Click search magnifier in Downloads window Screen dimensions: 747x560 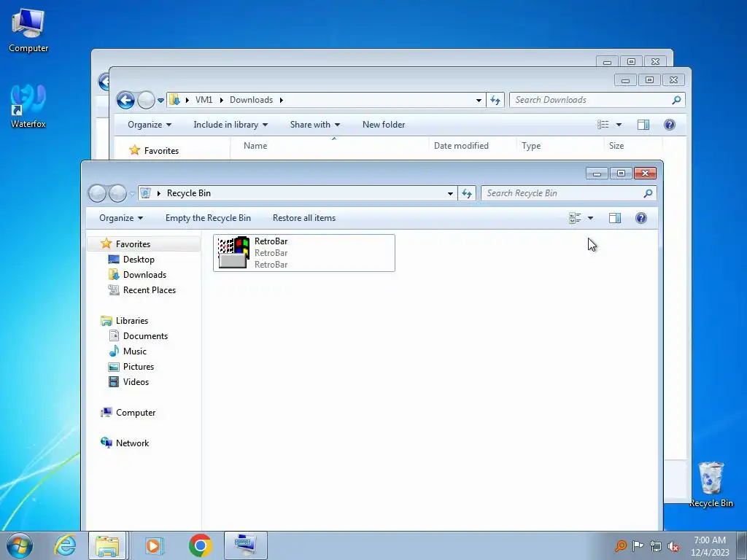pos(676,100)
